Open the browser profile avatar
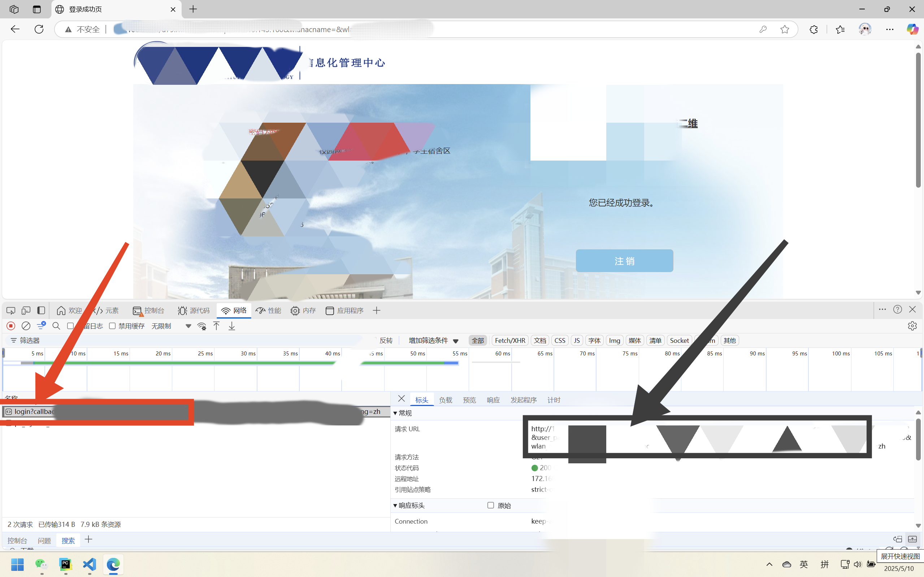This screenshot has height=577, width=924. (865, 29)
